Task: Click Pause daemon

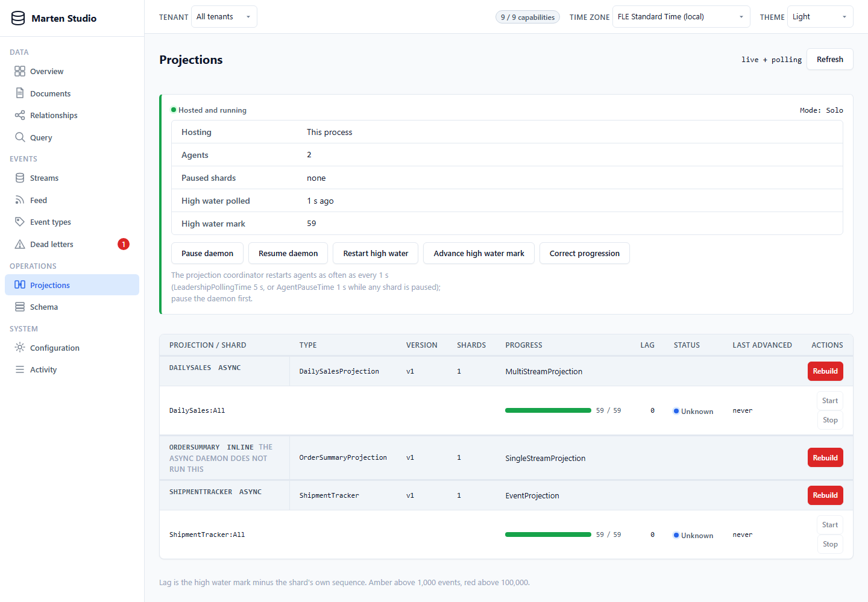Action: (207, 253)
